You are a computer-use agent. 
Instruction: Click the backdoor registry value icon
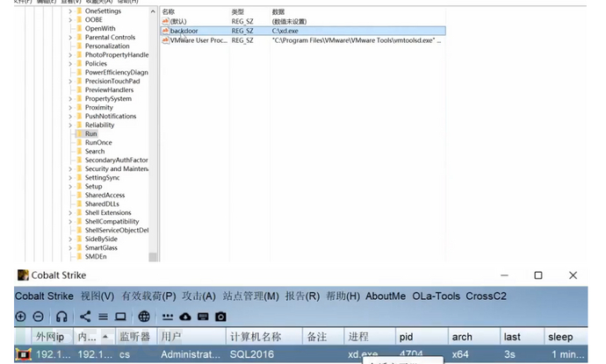(x=166, y=31)
